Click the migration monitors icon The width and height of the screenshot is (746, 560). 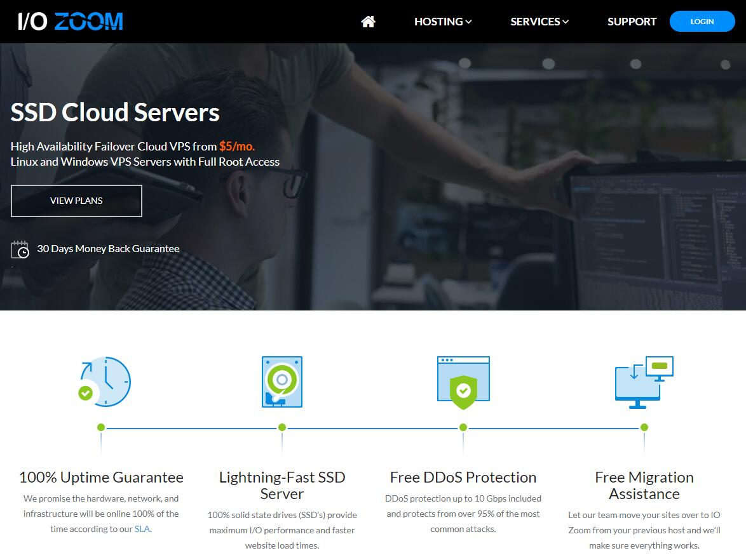click(644, 382)
